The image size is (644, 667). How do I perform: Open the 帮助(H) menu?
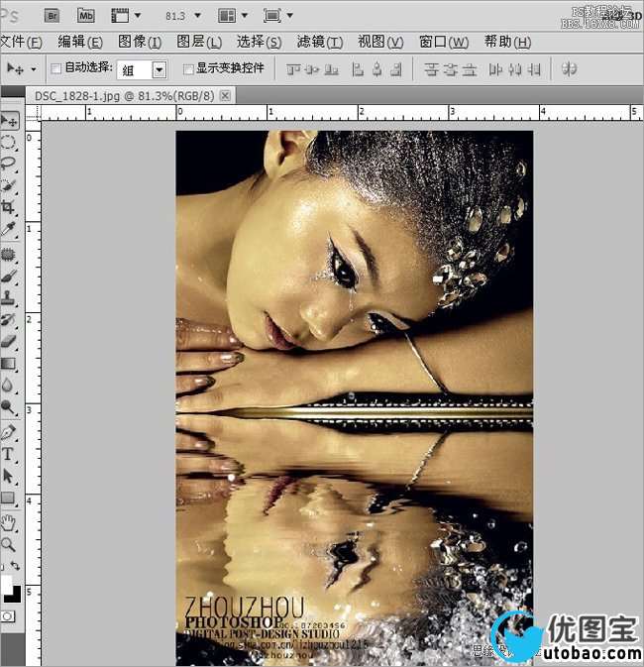click(507, 42)
